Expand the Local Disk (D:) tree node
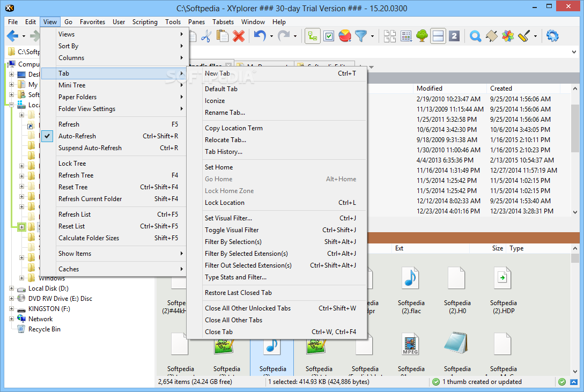Viewport: 584px width, 392px height. coord(12,289)
